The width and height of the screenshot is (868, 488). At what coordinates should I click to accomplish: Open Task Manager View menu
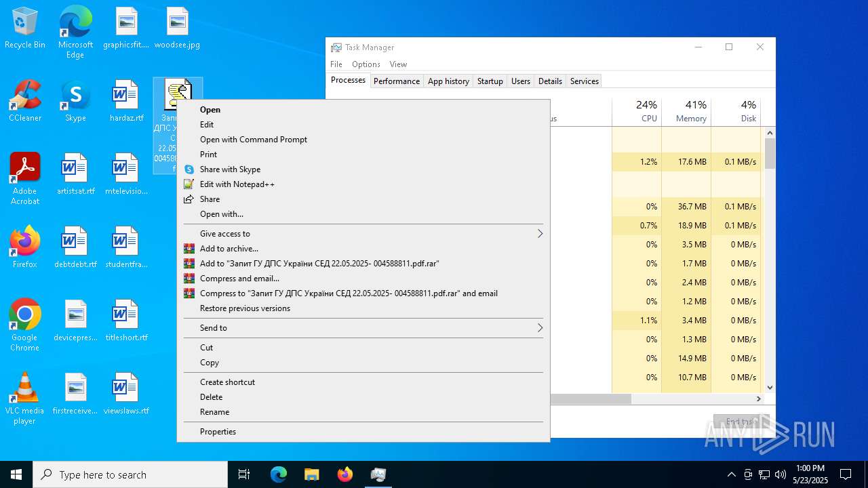click(x=398, y=64)
